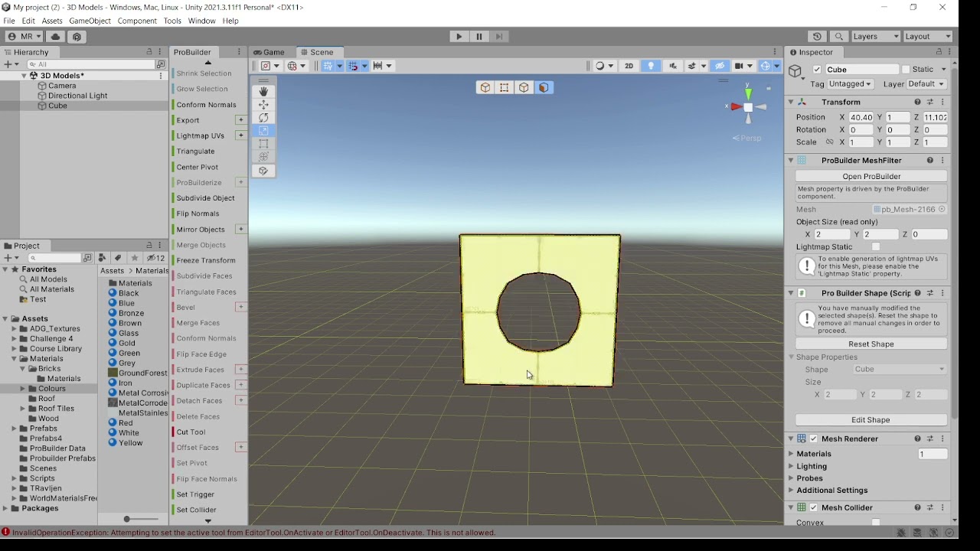Select the Rotate tool in scene toolbar
980x551 pixels.
pyautogui.click(x=263, y=118)
